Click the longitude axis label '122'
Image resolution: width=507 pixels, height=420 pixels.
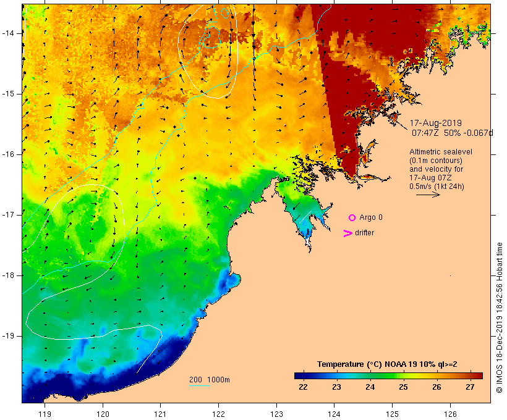point(219,414)
